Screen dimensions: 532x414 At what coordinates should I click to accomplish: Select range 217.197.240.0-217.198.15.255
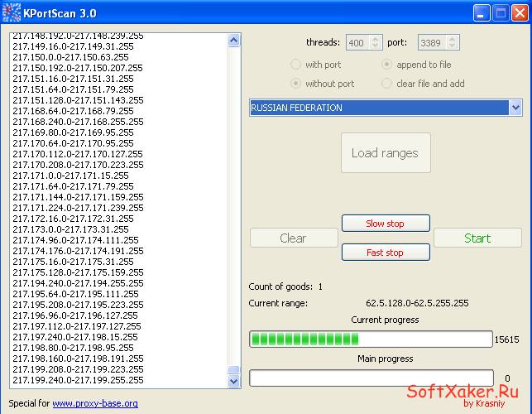[75, 337]
